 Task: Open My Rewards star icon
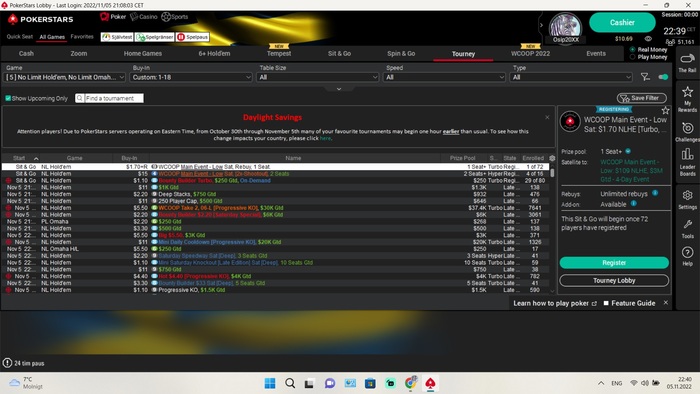[x=687, y=99]
